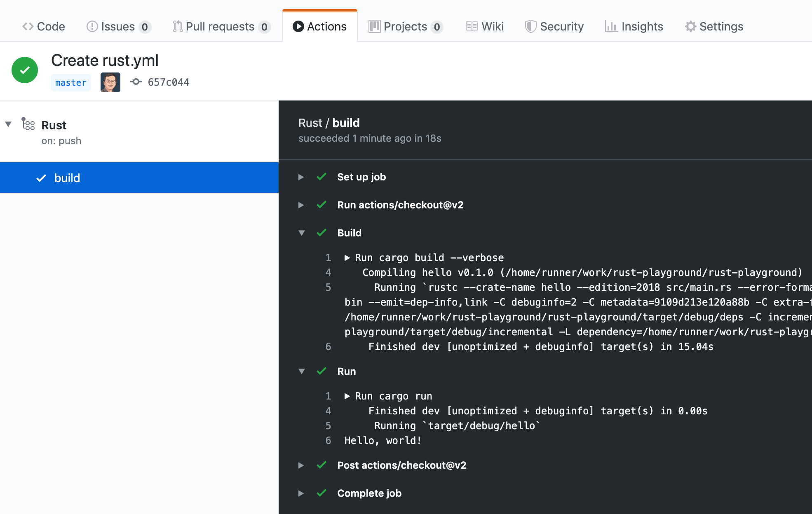Collapse the Build step log
This screenshot has height=514, width=812.
pyautogui.click(x=301, y=233)
